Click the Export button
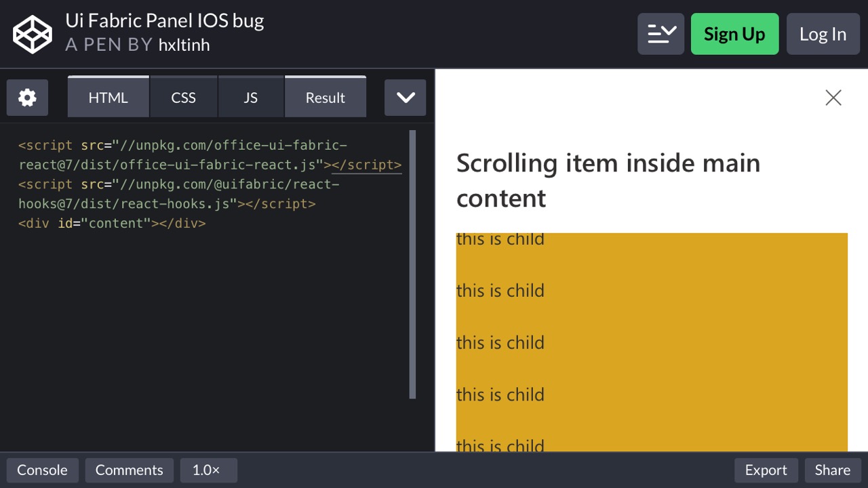The width and height of the screenshot is (868, 488). point(766,470)
